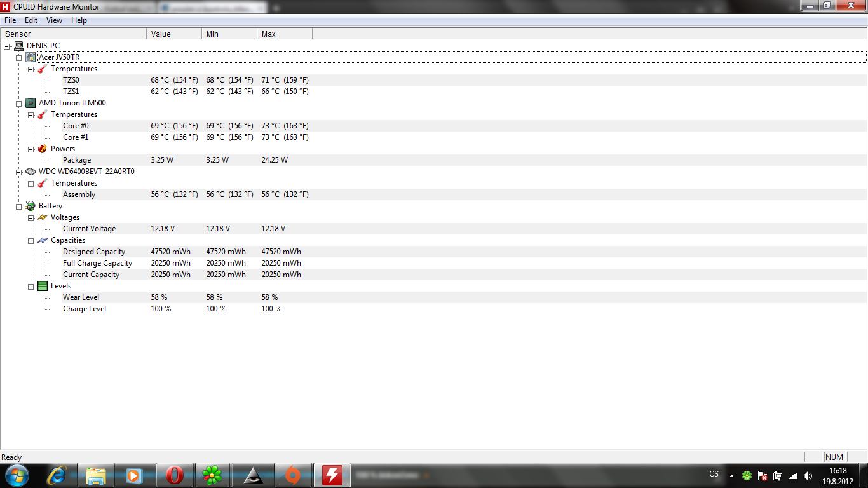Click the AMD Turion II M500 chip icon

31,103
